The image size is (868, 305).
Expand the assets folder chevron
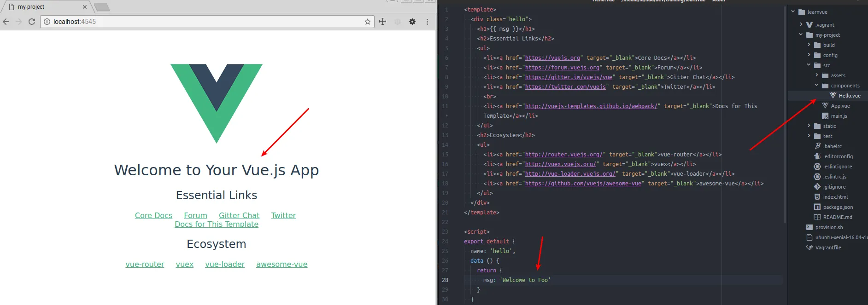(x=816, y=75)
